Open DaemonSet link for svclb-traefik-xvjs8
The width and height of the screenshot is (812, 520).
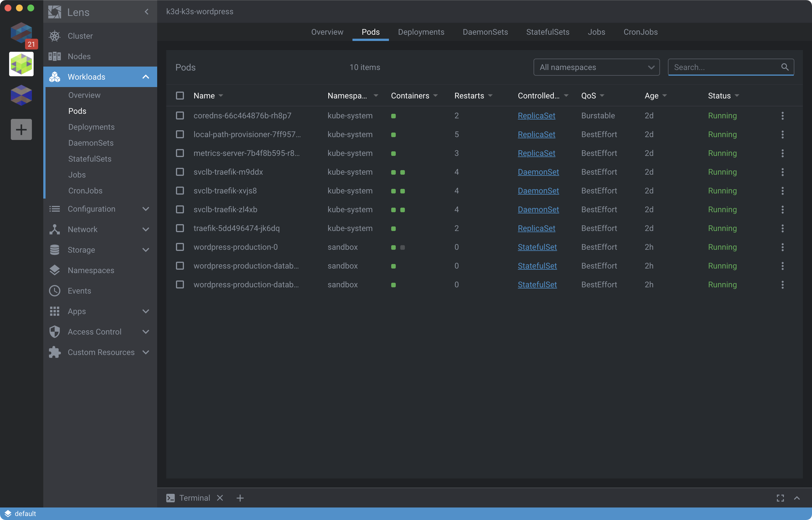click(538, 190)
